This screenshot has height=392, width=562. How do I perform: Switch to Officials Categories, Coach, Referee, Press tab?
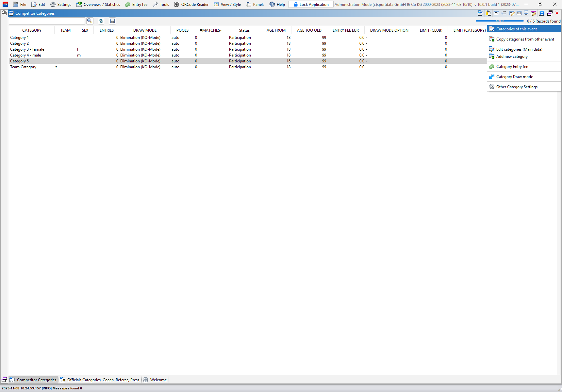click(x=100, y=380)
